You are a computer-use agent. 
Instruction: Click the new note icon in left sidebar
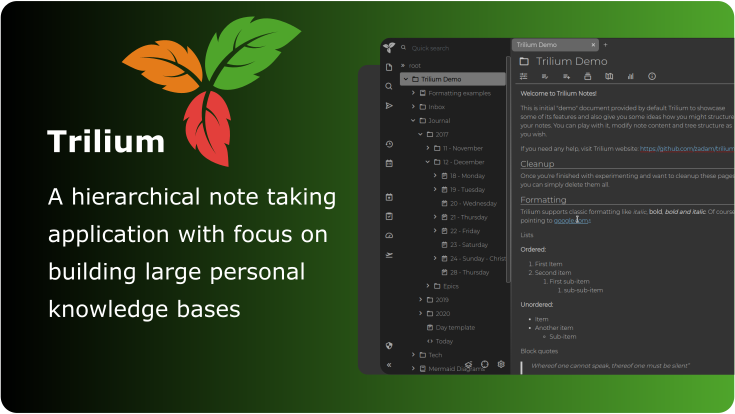[x=389, y=67]
